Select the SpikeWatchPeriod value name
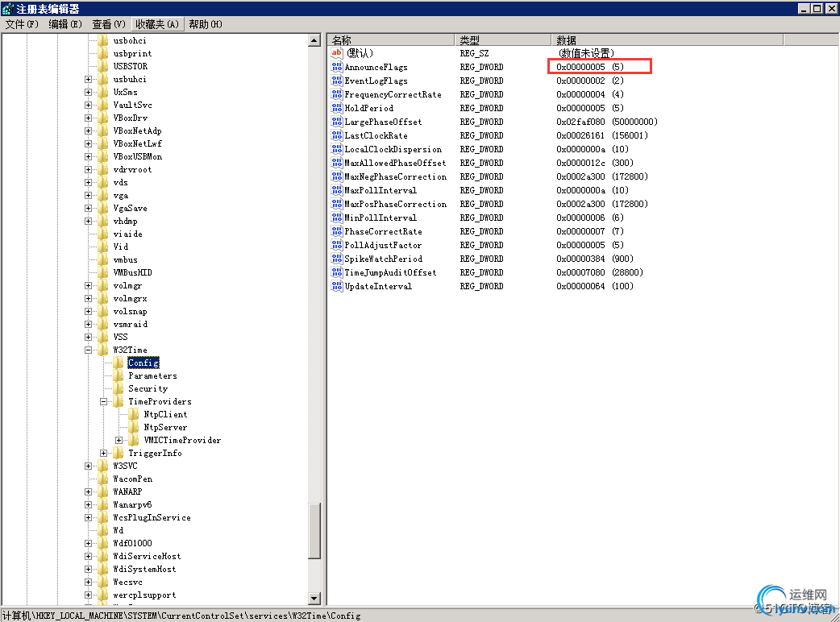The width and height of the screenshot is (840, 622). [x=384, y=259]
